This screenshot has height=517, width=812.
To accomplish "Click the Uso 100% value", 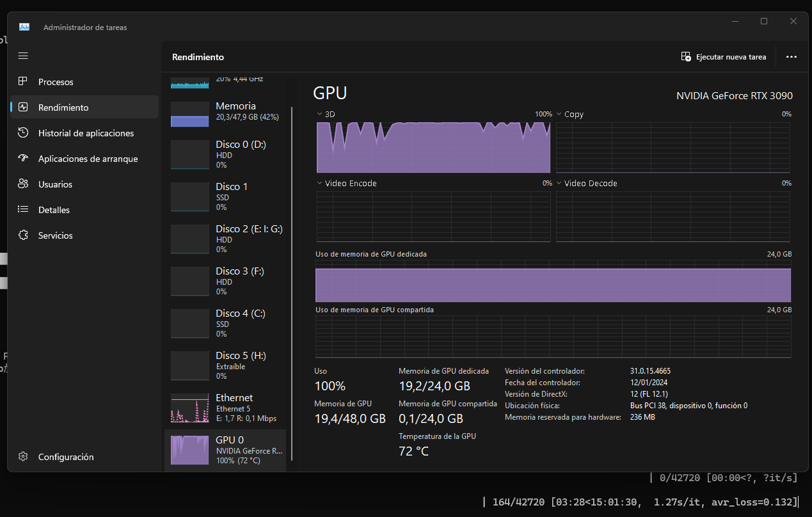I will 330,386.
